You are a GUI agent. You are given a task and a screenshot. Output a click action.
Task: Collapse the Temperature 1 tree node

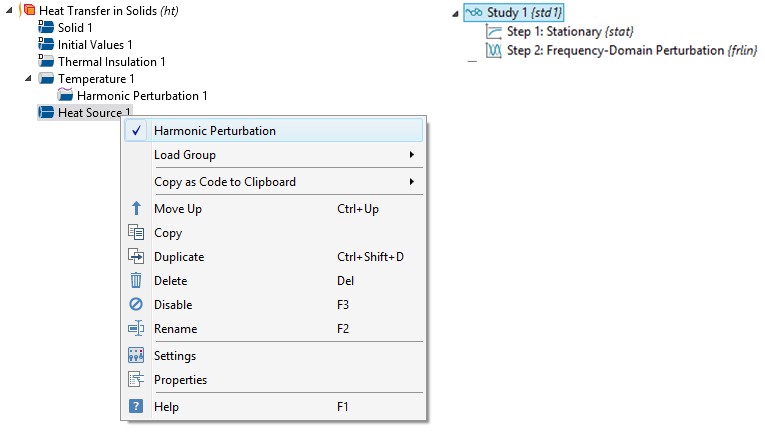[27, 78]
